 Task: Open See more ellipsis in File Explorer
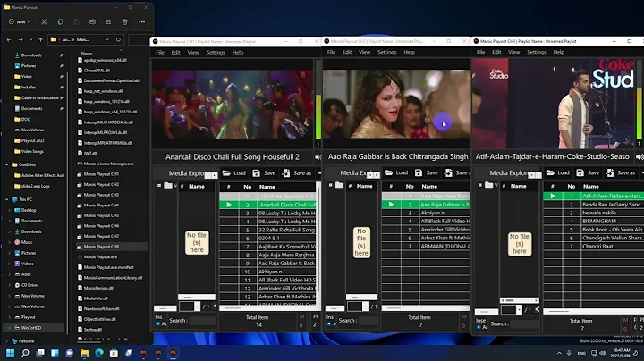point(141,21)
